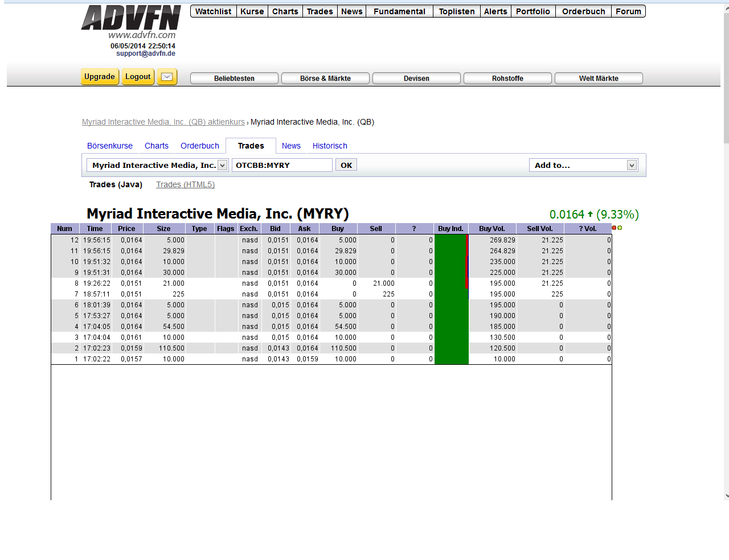Open the Beliebtesten section

tap(234, 79)
